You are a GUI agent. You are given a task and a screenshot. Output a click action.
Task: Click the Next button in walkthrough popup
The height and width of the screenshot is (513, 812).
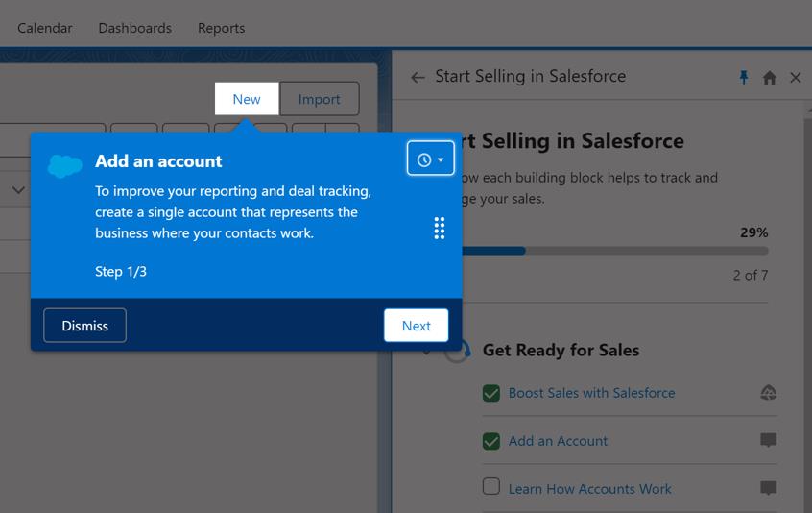416,326
